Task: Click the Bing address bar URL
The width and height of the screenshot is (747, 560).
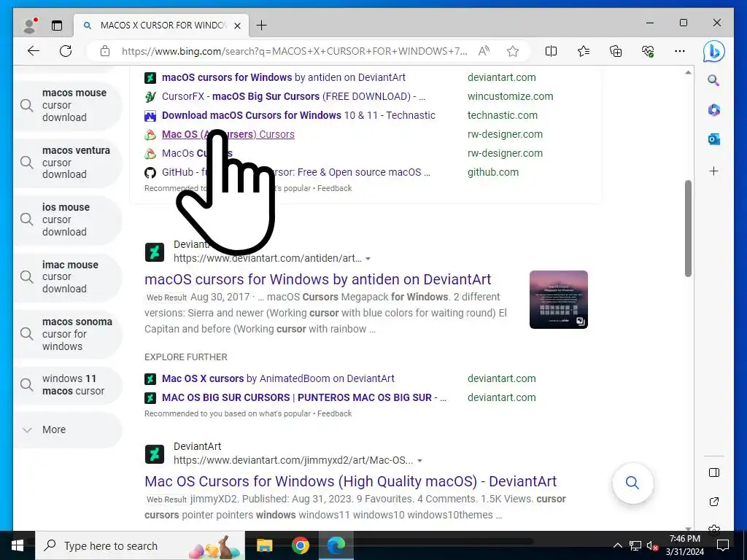Action: coord(295,51)
